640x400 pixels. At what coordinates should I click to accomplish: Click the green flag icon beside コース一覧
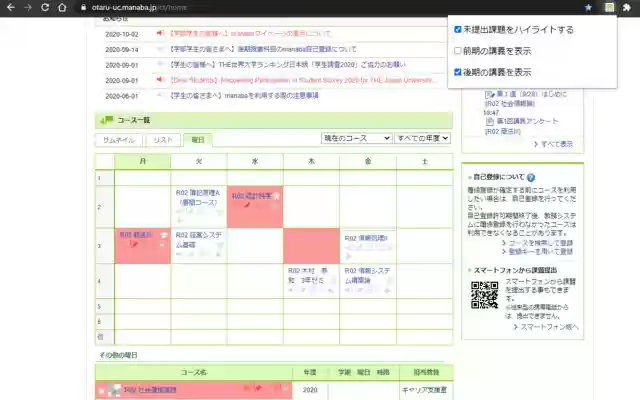(x=107, y=120)
